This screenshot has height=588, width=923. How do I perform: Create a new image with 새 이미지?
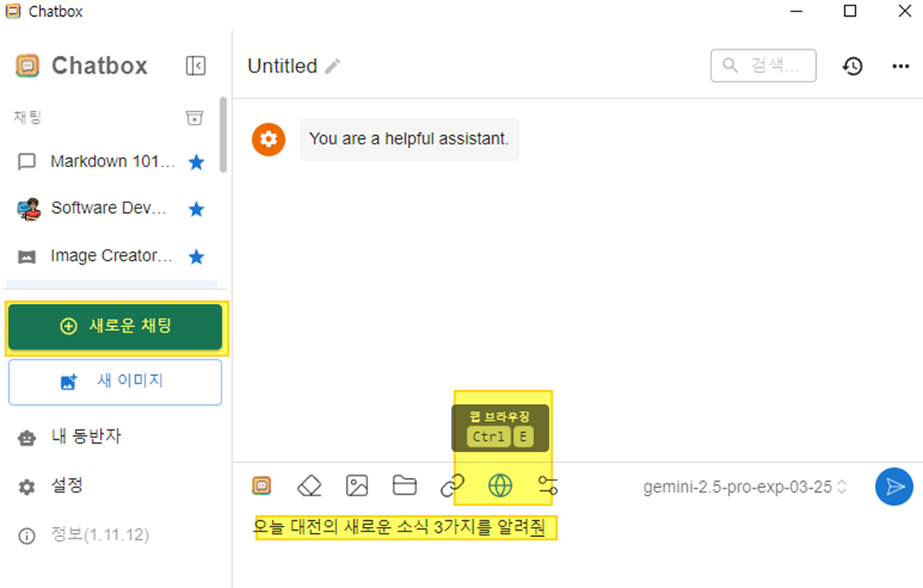click(x=115, y=382)
